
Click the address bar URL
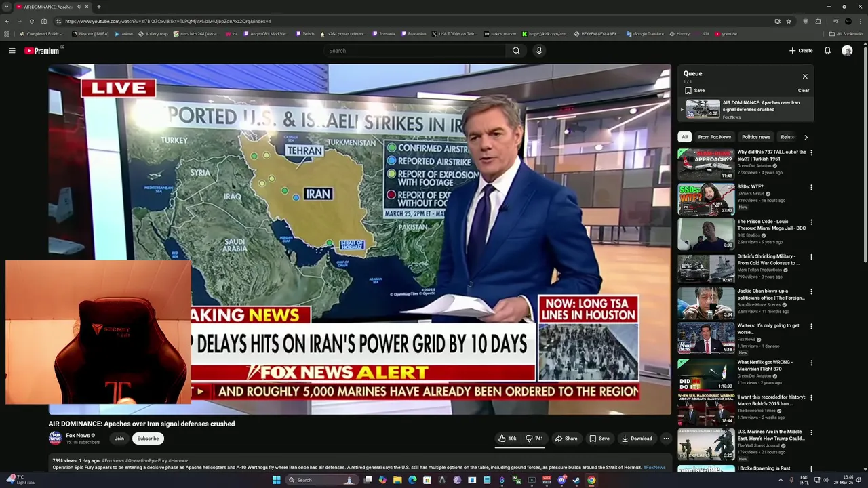pos(168,21)
